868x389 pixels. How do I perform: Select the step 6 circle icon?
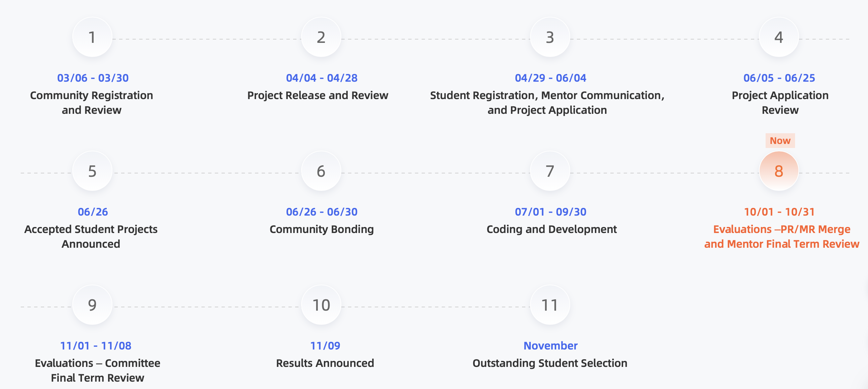321,171
